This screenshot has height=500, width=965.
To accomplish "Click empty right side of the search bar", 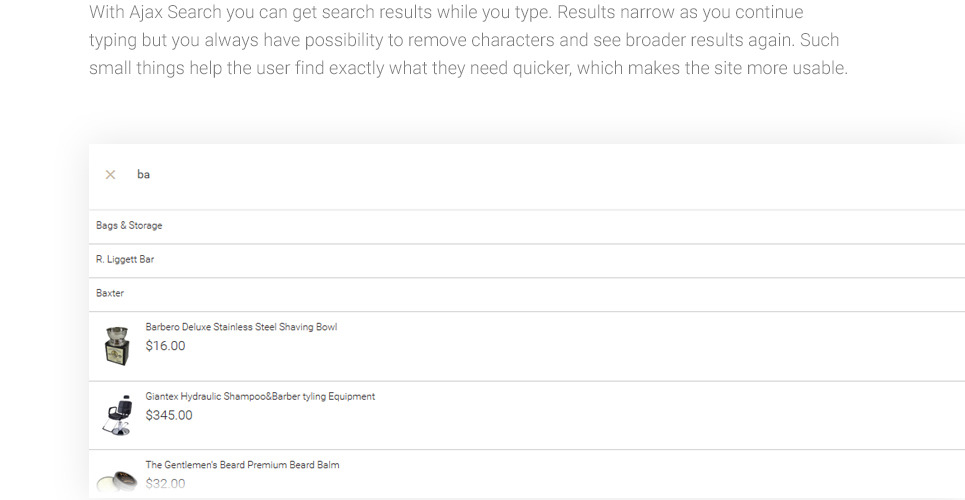I will tap(600, 175).
